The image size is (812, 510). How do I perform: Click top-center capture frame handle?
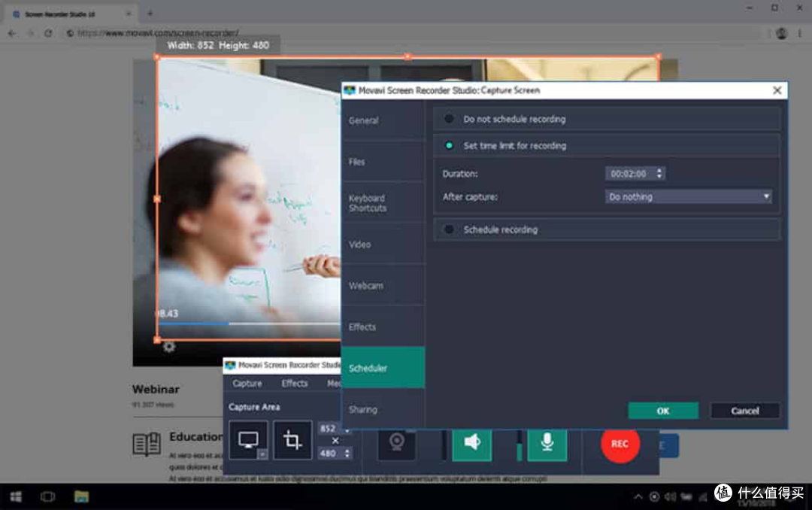408,56
